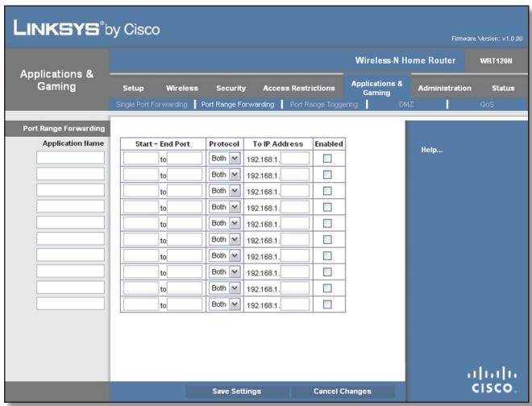Click the third row Start port field
532x406 pixels.
[x=141, y=191]
